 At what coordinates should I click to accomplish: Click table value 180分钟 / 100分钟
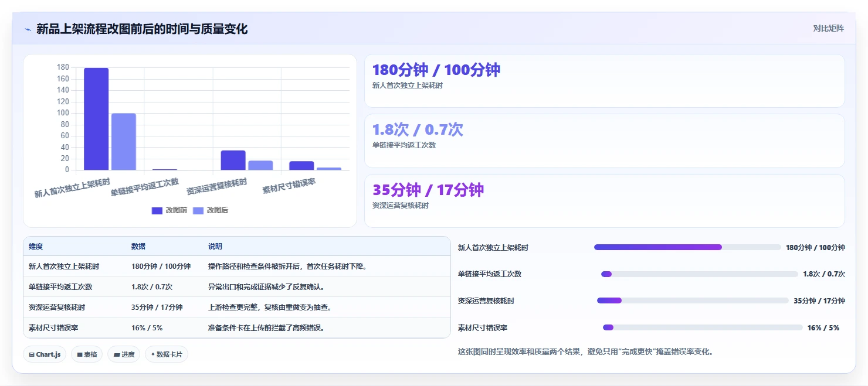click(161, 267)
